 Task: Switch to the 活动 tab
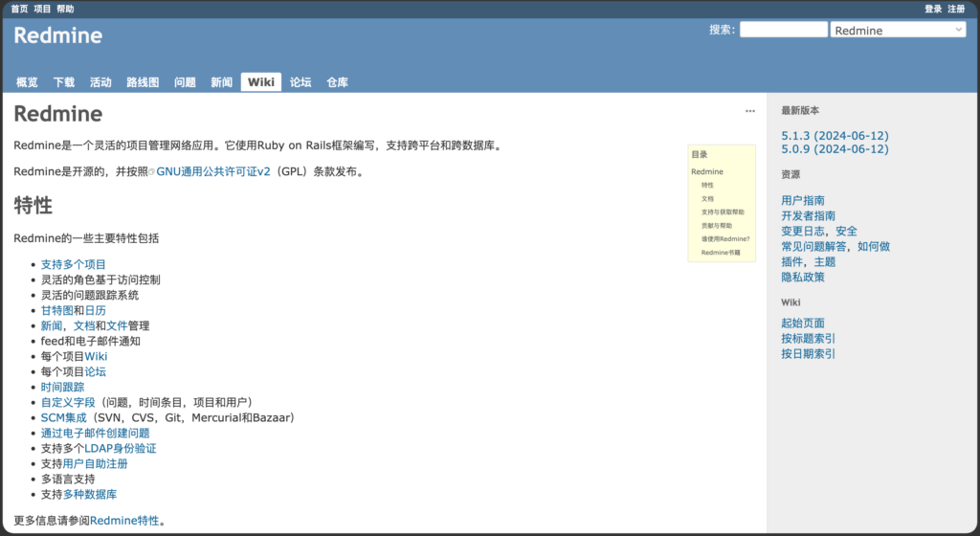pos(100,82)
